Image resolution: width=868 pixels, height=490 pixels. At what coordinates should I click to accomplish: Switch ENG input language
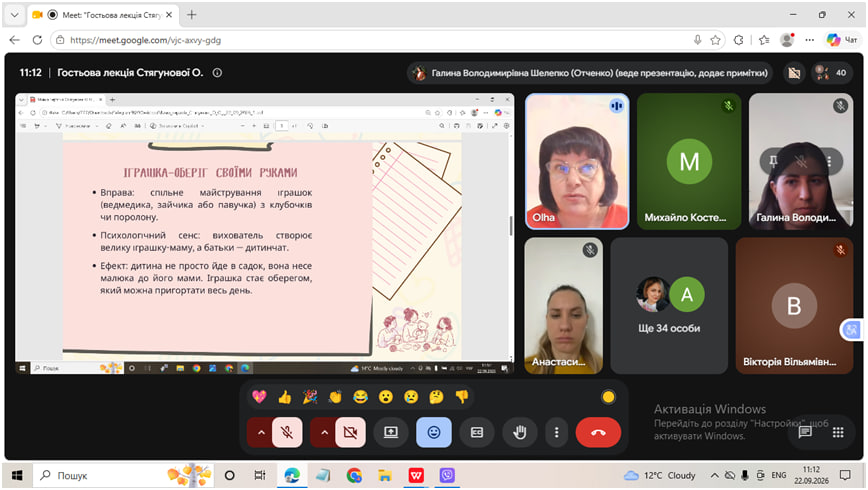(x=779, y=476)
